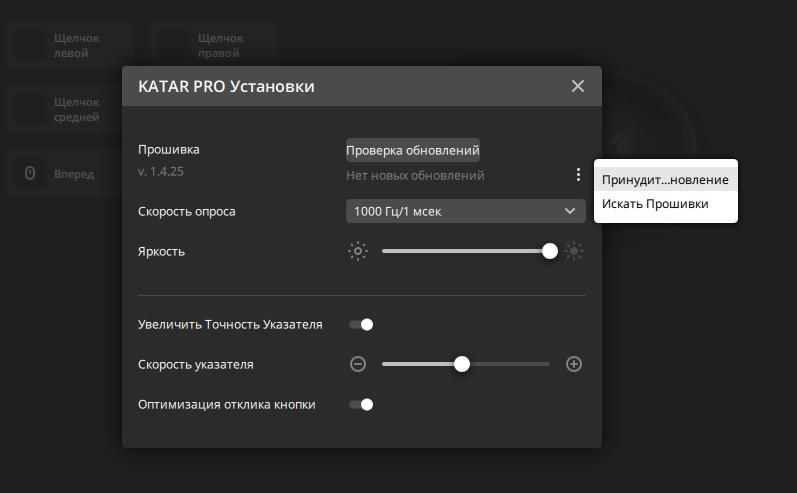
Task: Choose Искать Прошивки menu entry
Action: click(x=665, y=204)
